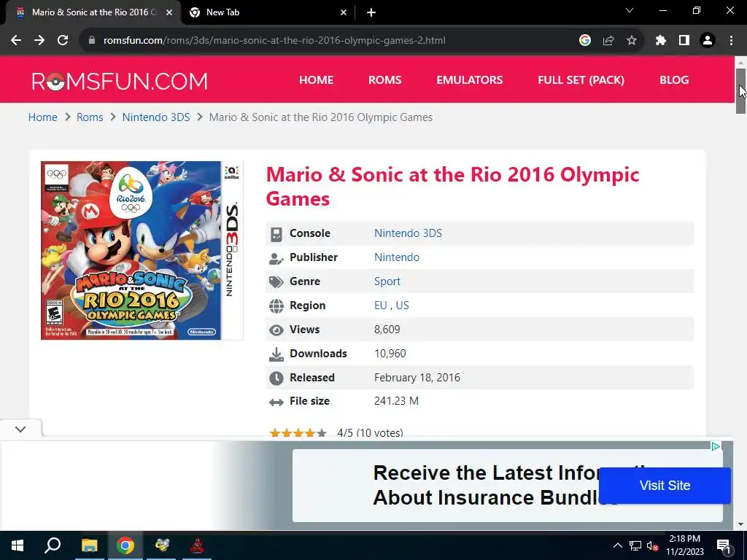This screenshot has height=560, width=747.
Task: Bookmark this page with the star icon
Action: coord(632,41)
